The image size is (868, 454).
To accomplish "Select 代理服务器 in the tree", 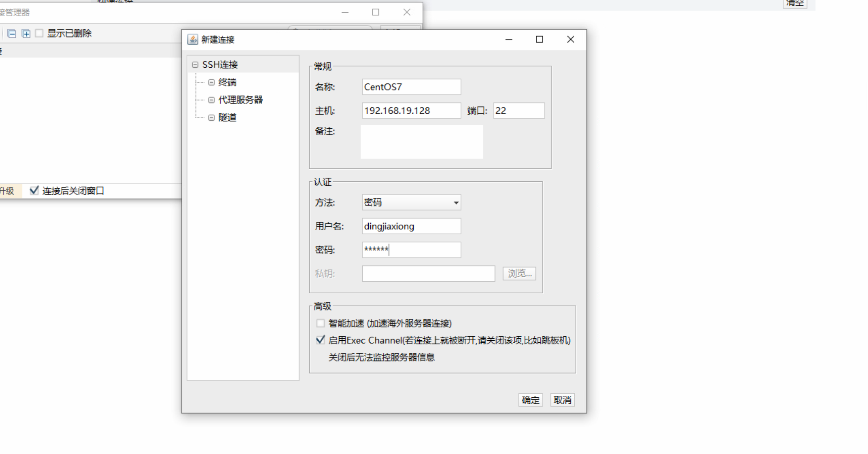I will pos(240,100).
